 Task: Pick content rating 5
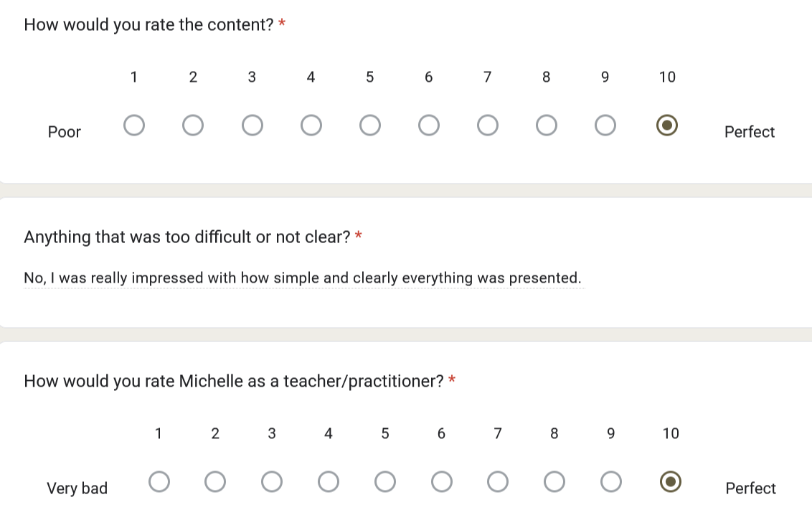coord(369,126)
